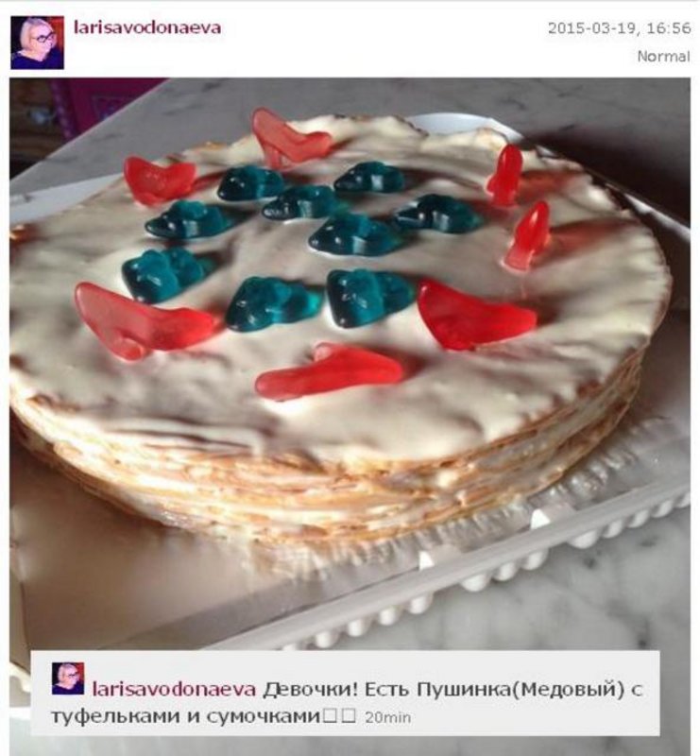Click the word Девочки! in the caption
The image size is (700, 756).
(x=311, y=690)
